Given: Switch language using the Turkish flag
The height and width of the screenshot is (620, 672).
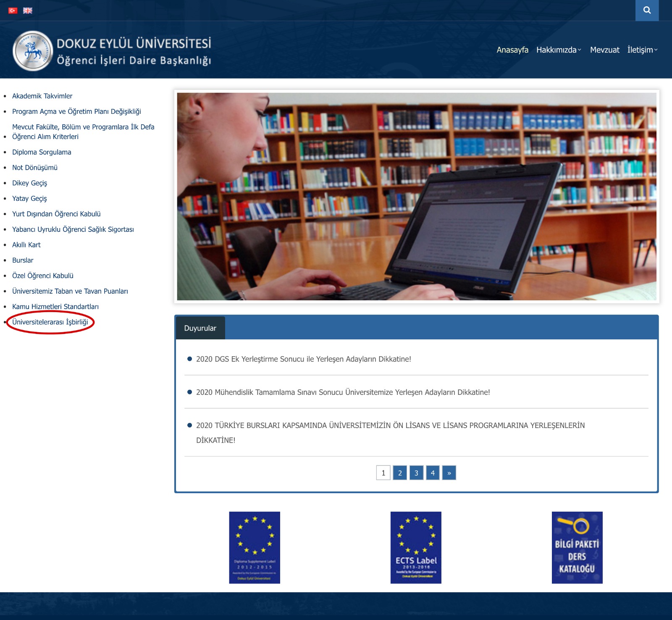Looking at the screenshot, I should [13, 11].
